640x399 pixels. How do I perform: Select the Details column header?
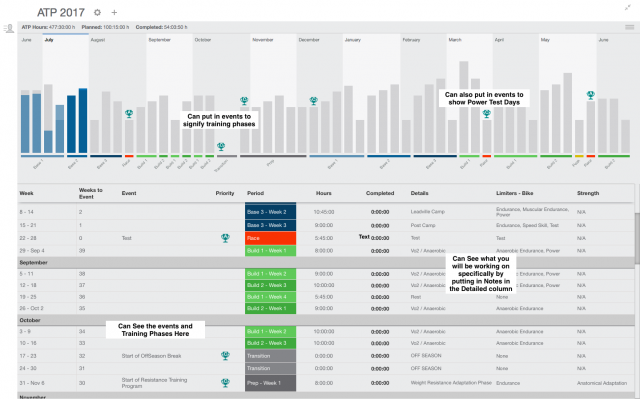[420, 193]
